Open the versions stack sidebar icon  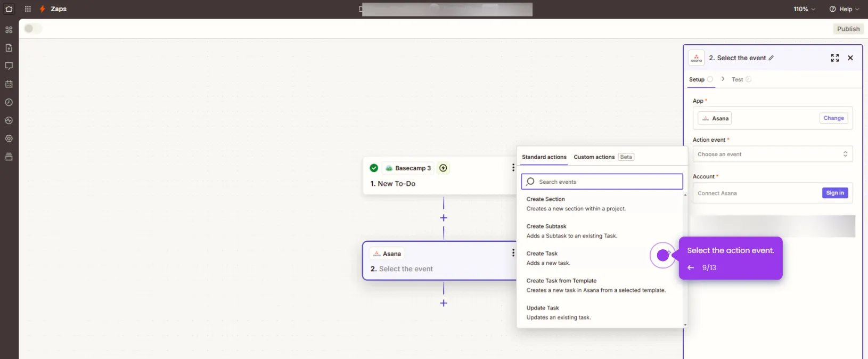[9, 157]
